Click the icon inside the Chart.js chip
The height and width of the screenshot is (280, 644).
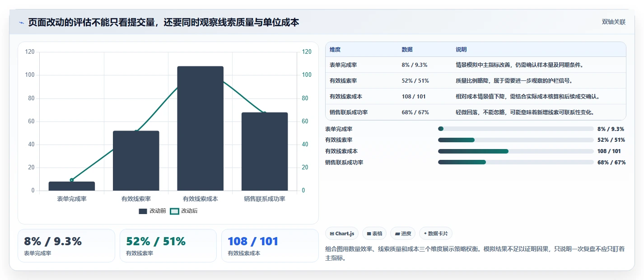tap(332, 234)
